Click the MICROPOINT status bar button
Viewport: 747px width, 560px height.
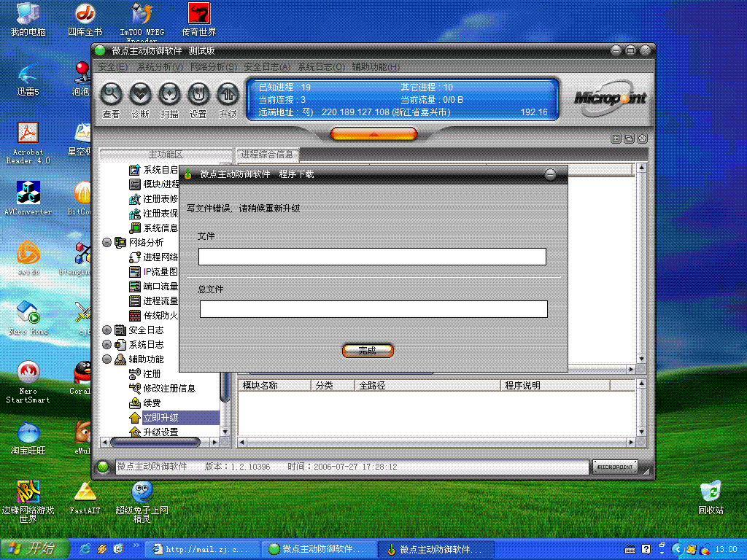click(x=615, y=467)
